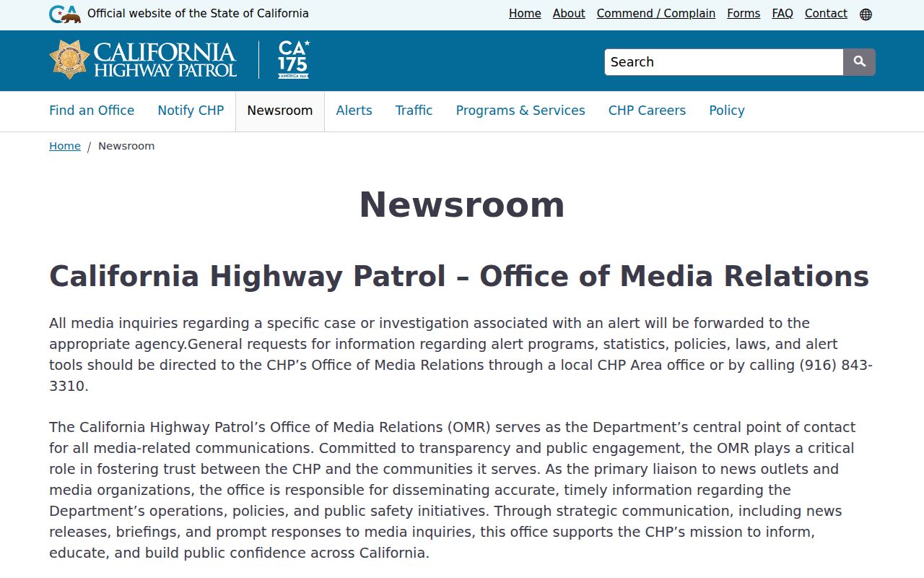Select the Newsroom navigation tab

[280, 111]
